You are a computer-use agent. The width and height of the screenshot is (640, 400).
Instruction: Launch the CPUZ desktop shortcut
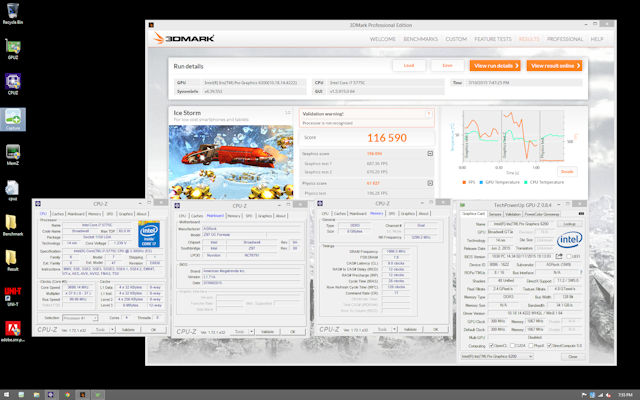(x=13, y=84)
